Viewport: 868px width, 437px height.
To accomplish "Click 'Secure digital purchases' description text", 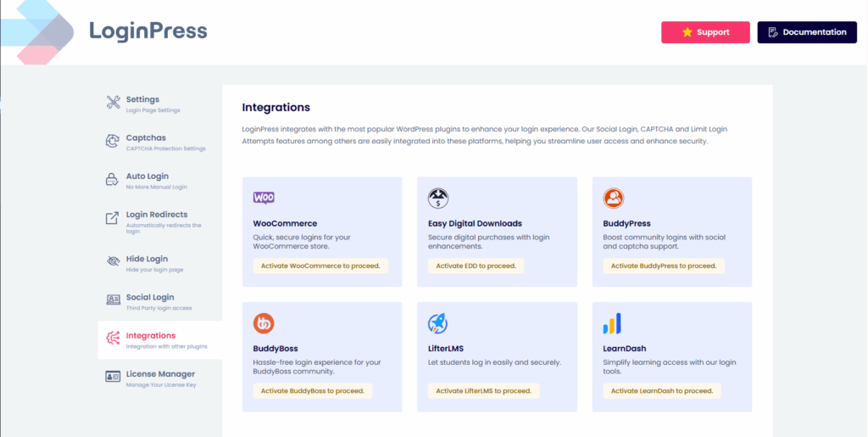I will pos(489,242).
